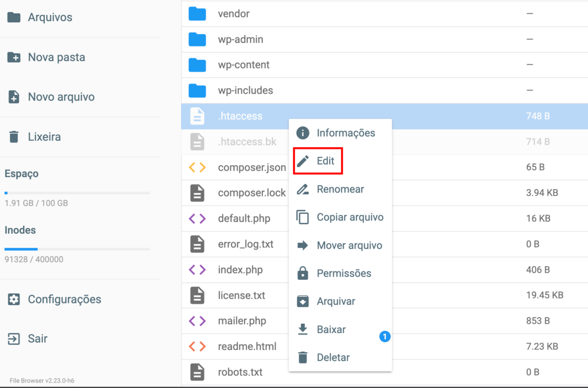Screen dimensions: 588x388
Task: Click the pencil icon on the highlighted Edit option
Action: [303, 161]
